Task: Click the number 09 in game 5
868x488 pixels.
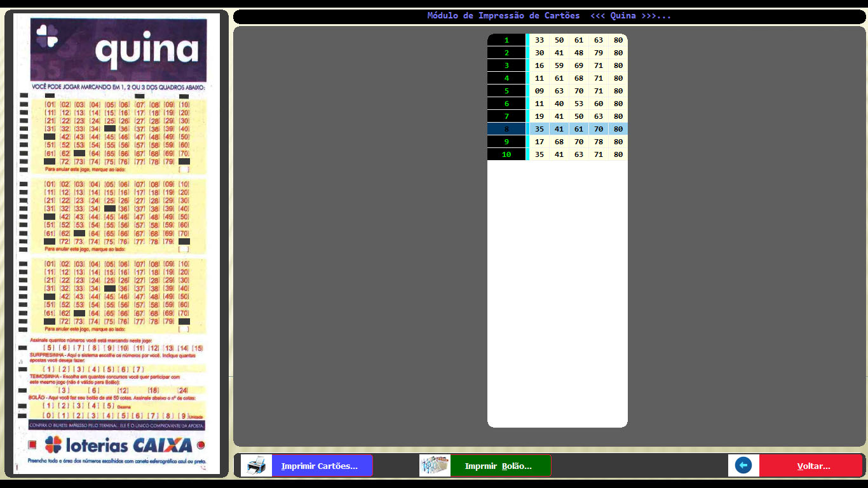Action: (x=539, y=91)
